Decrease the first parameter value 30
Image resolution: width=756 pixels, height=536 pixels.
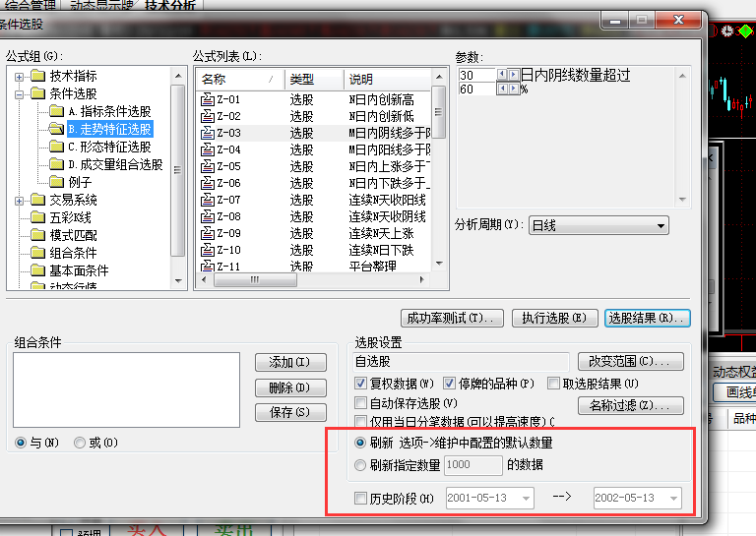tap(502, 75)
